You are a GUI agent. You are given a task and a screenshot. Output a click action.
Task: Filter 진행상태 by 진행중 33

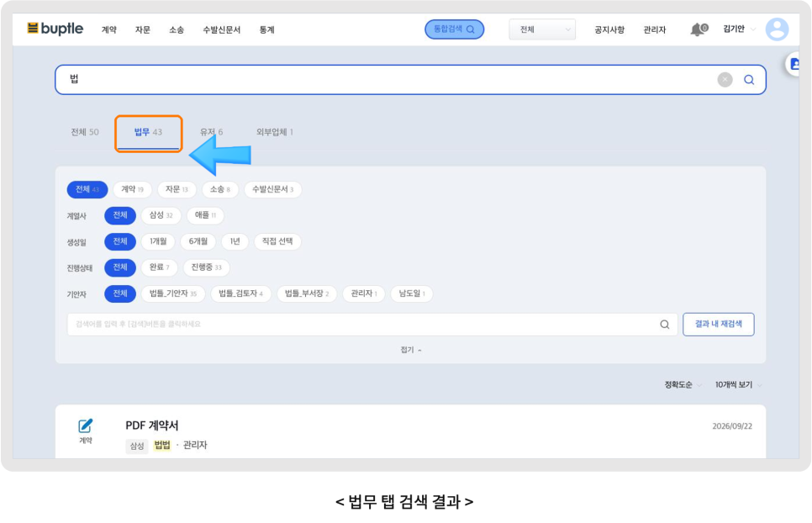coord(206,267)
